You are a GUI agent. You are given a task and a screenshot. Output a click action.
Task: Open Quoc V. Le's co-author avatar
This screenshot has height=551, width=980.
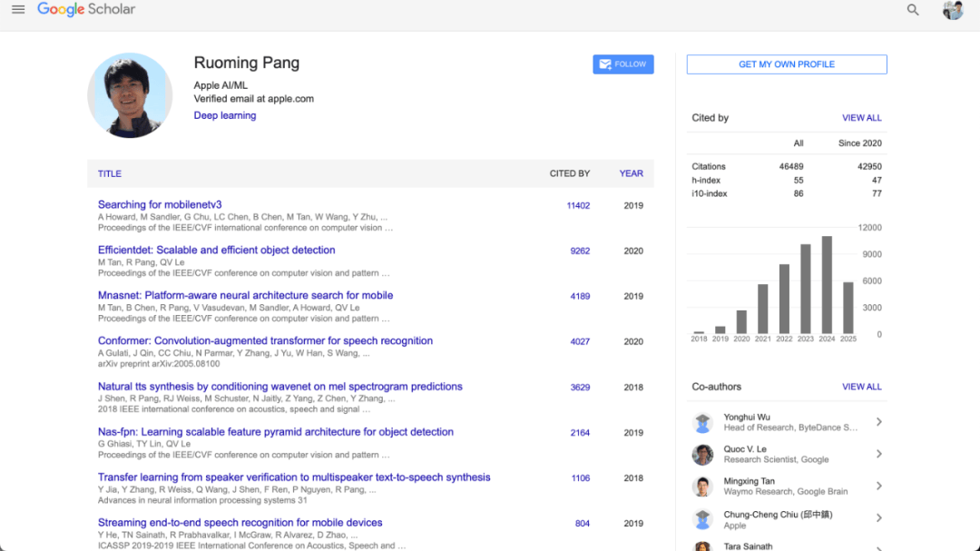[x=703, y=454]
